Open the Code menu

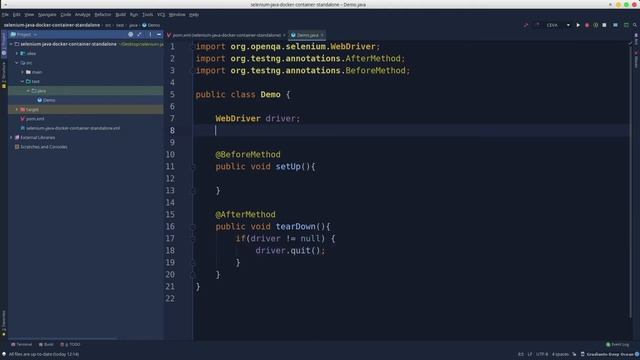(x=66, y=15)
